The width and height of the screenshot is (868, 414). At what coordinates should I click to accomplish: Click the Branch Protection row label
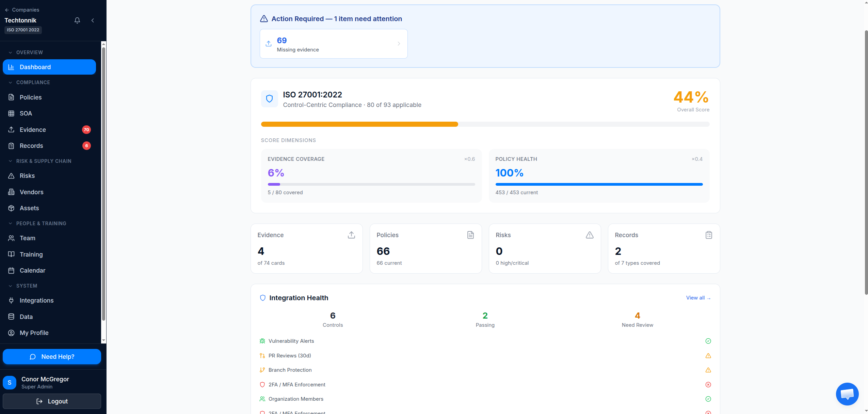pos(290,370)
